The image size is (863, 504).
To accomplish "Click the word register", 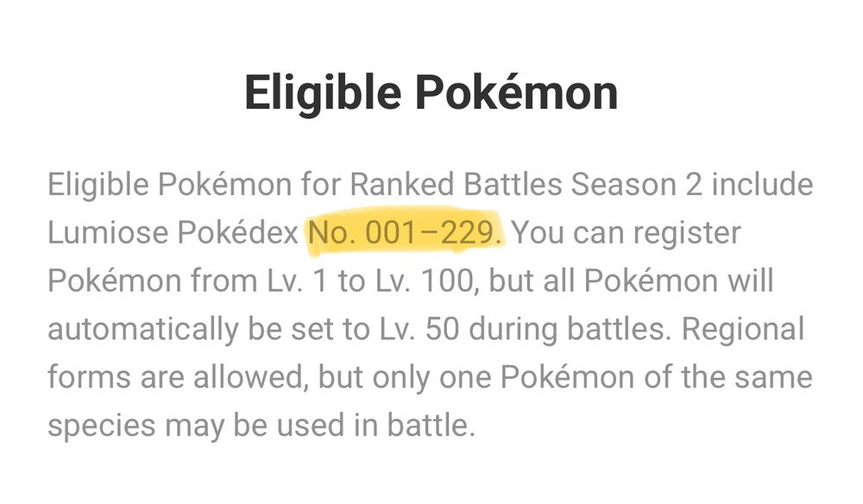I will click(x=687, y=233).
